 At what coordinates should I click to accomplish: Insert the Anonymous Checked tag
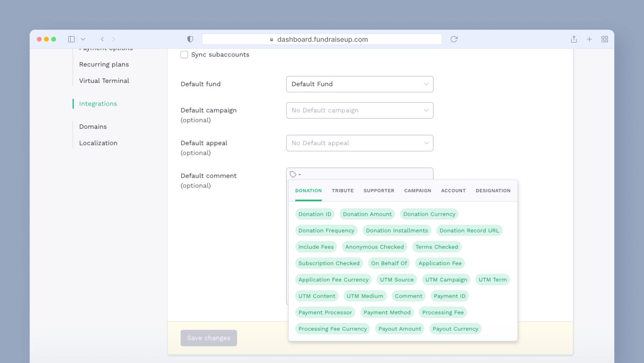(375, 247)
